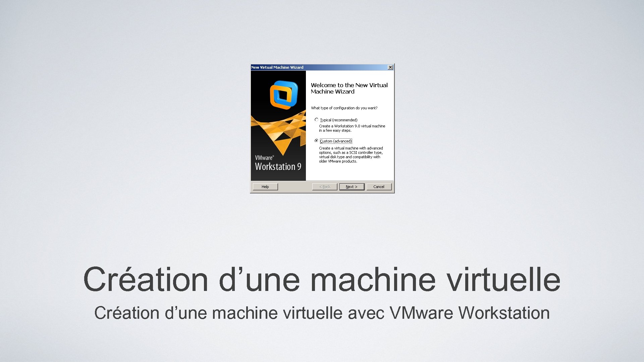Enable Custom advanced configuration option
Viewport: 644px width, 362px height.
coord(315,141)
